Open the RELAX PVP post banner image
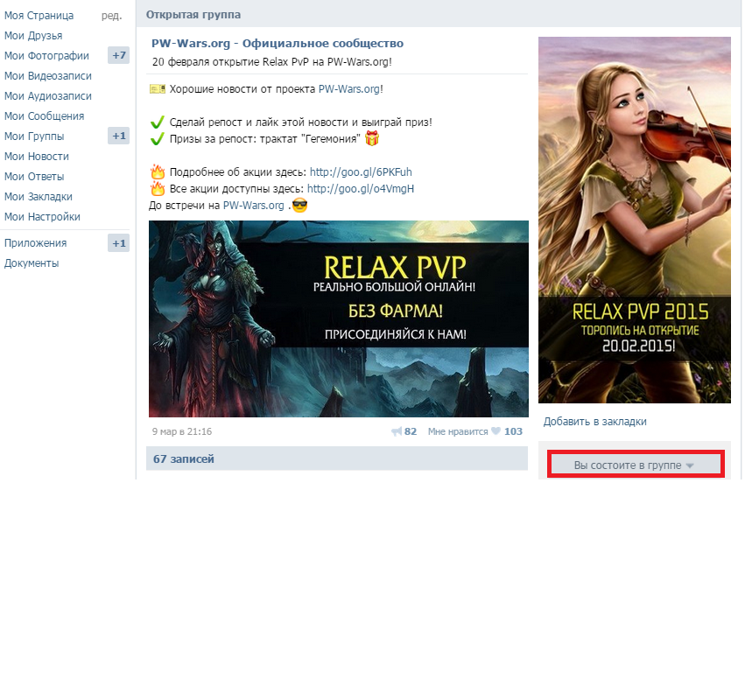Screen dimensions: 745x700 pos(338,318)
